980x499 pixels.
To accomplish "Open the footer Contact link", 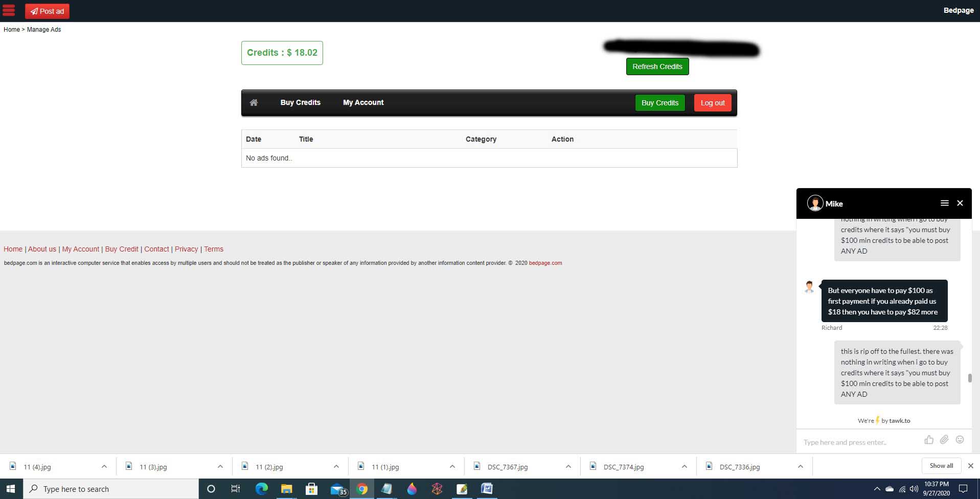I will coord(156,249).
